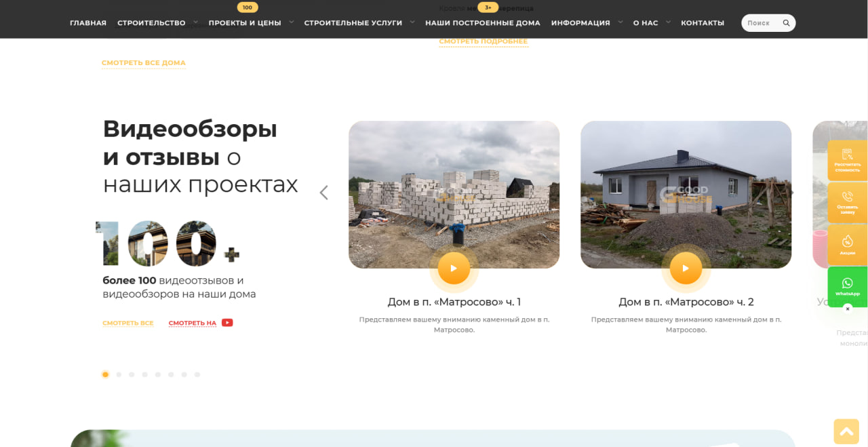Click the 'Видеообзоры и отзывы' heading
Screen dimensions: 868x447
(x=201, y=156)
